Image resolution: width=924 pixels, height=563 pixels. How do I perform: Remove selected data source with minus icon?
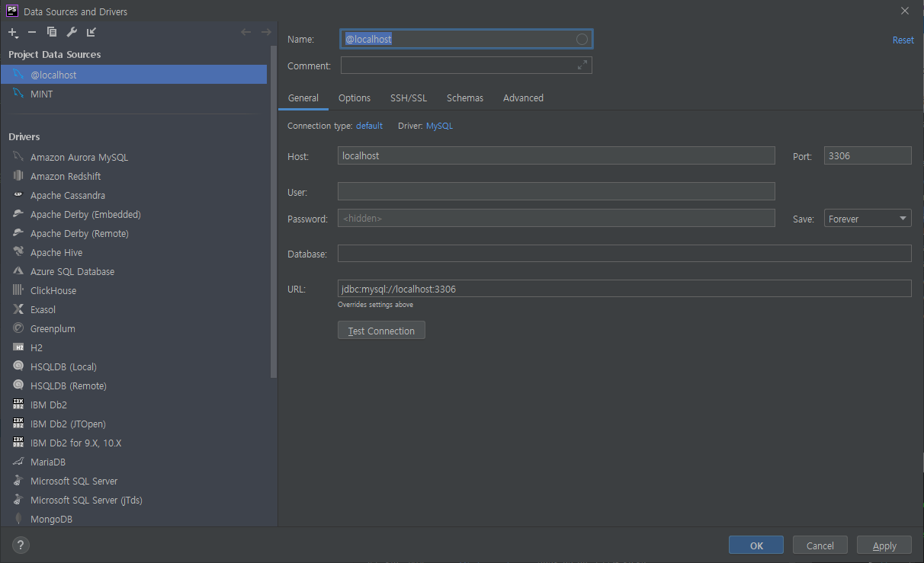pos(32,32)
